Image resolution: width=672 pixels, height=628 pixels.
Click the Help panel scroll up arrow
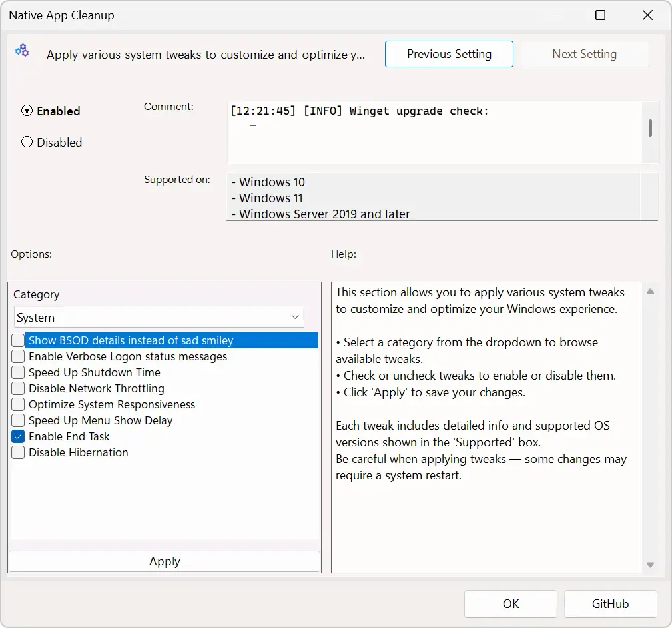click(650, 292)
